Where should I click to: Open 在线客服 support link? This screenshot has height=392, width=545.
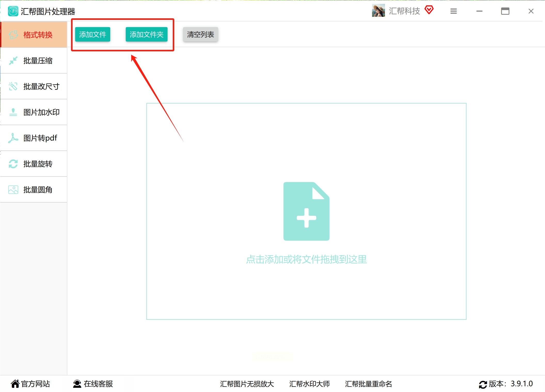[93, 384]
